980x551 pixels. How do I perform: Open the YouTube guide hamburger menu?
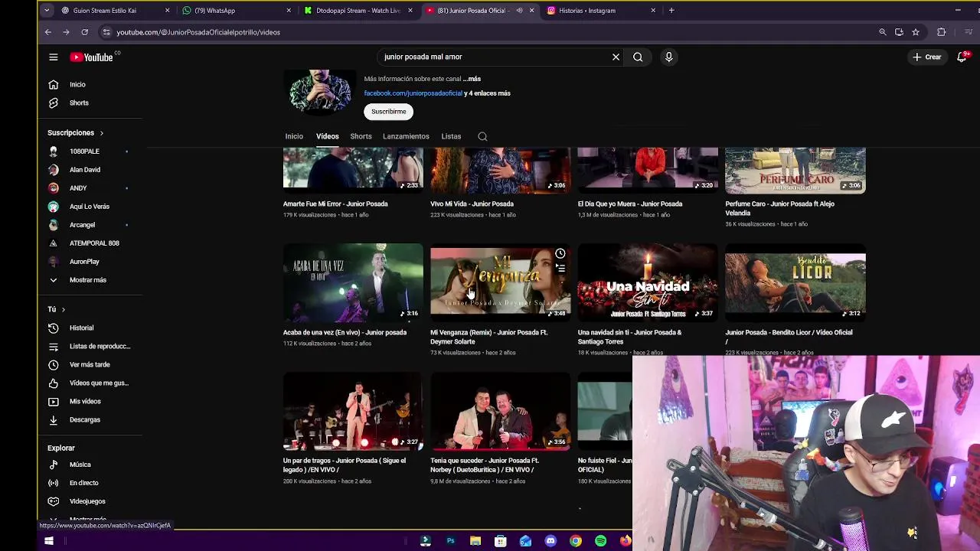tap(53, 57)
